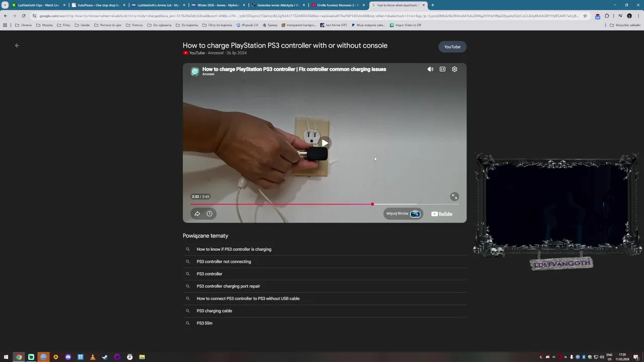Open the browser extensions puzzle icon
The image size is (644, 362).
[607, 16]
